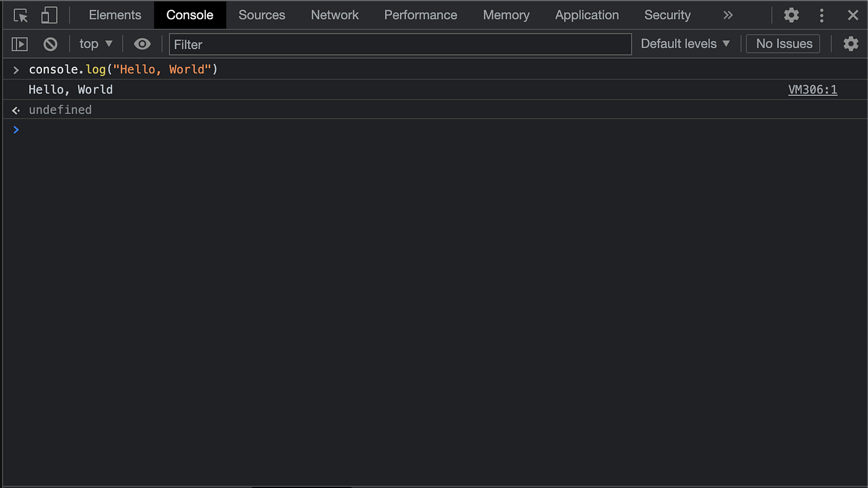The width and height of the screenshot is (868, 488).
Task: Open console settings with the gear icon
Action: pos(851,43)
